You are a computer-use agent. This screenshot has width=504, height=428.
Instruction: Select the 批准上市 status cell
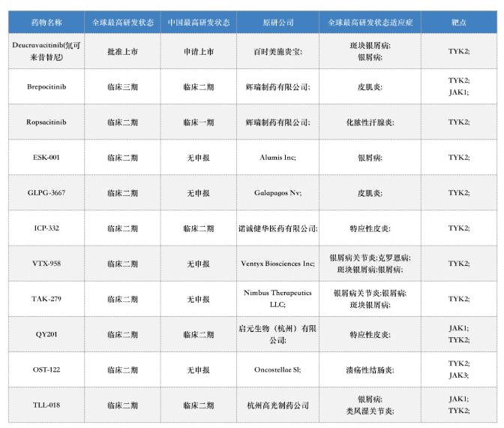122,51
